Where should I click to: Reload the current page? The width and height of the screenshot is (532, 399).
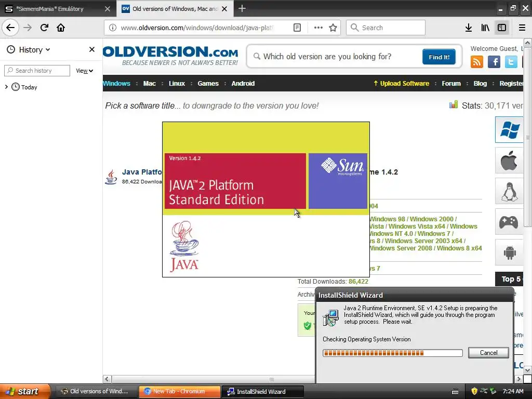[x=44, y=28]
